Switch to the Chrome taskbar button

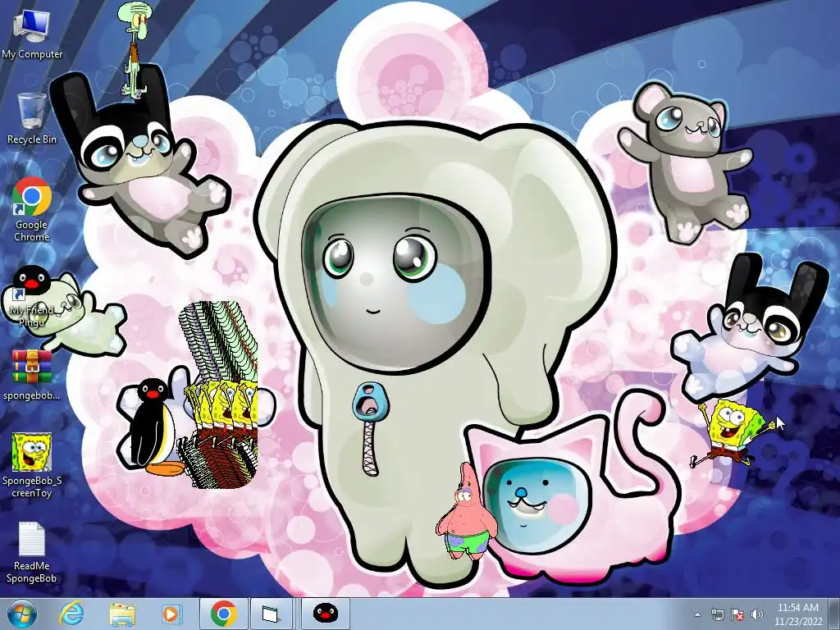tap(224, 614)
